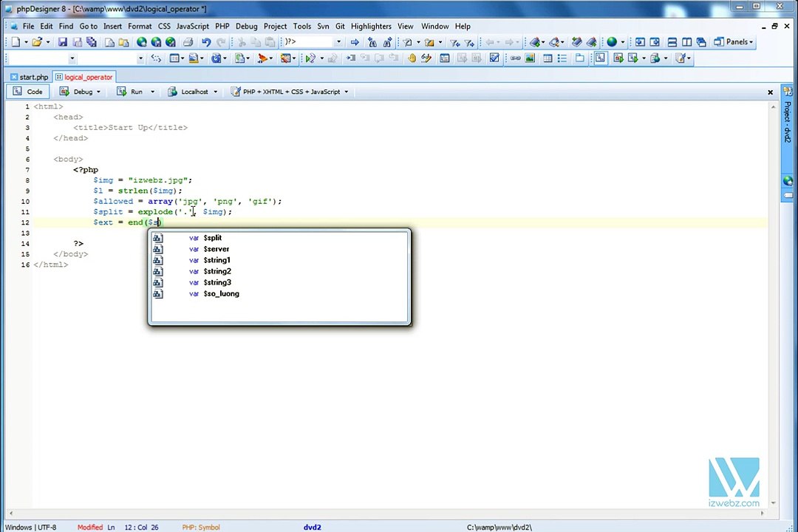The width and height of the screenshot is (798, 532).
Task: Click the first binoculars Find icon
Action: tap(372, 42)
